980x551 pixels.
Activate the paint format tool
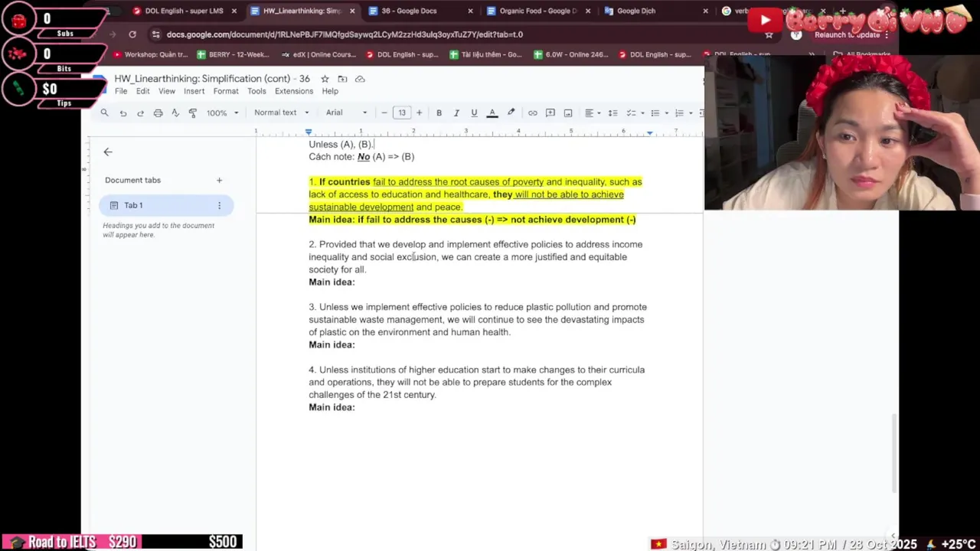click(x=192, y=113)
